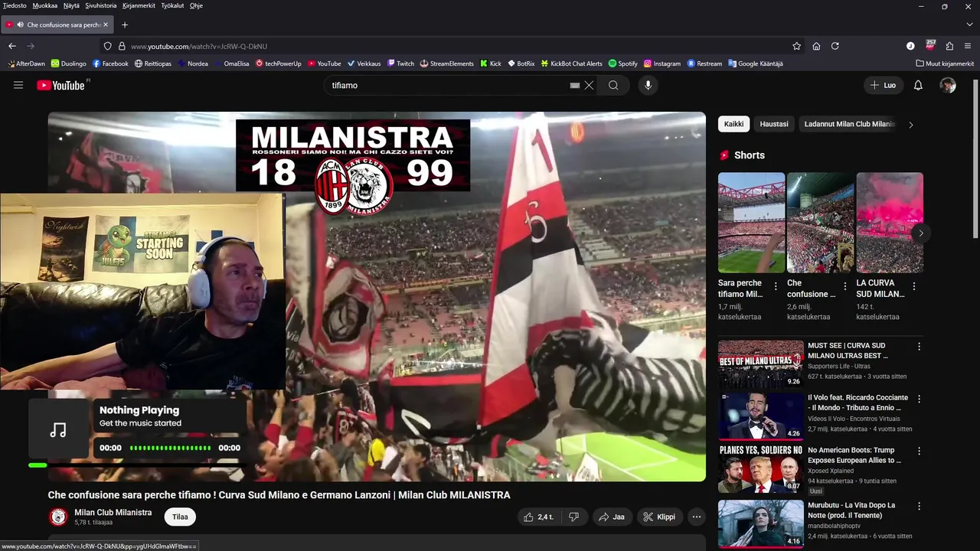Open Kick bookmark
The width and height of the screenshot is (980, 551).
(491, 64)
